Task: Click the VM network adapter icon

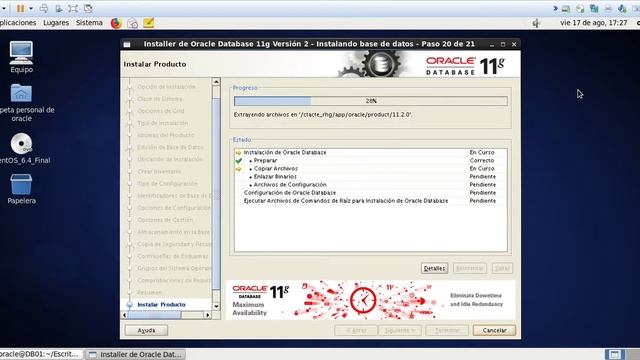Action: [x=594, y=9]
